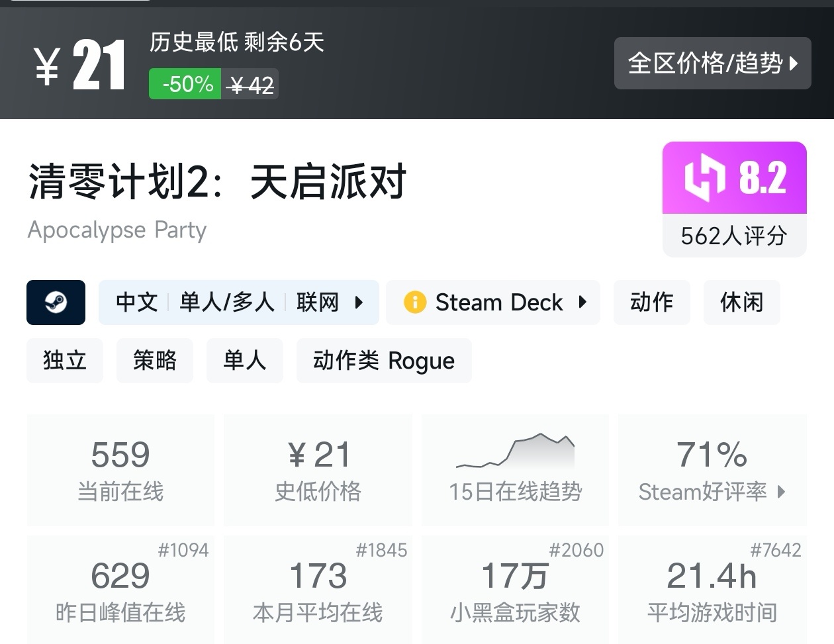Select the 动作类 Rogue tag
The width and height of the screenshot is (834, 644).
(x=384, y=361)
